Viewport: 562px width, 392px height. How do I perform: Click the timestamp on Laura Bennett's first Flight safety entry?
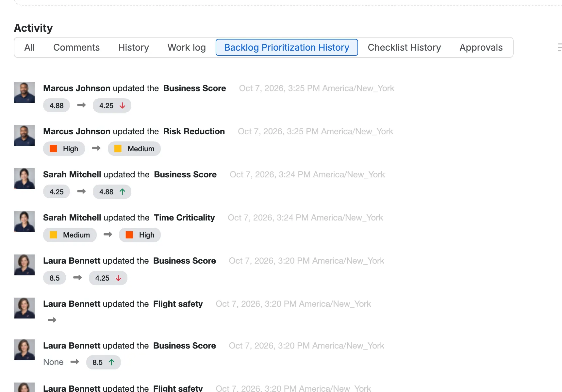click(x=293, y=304)
